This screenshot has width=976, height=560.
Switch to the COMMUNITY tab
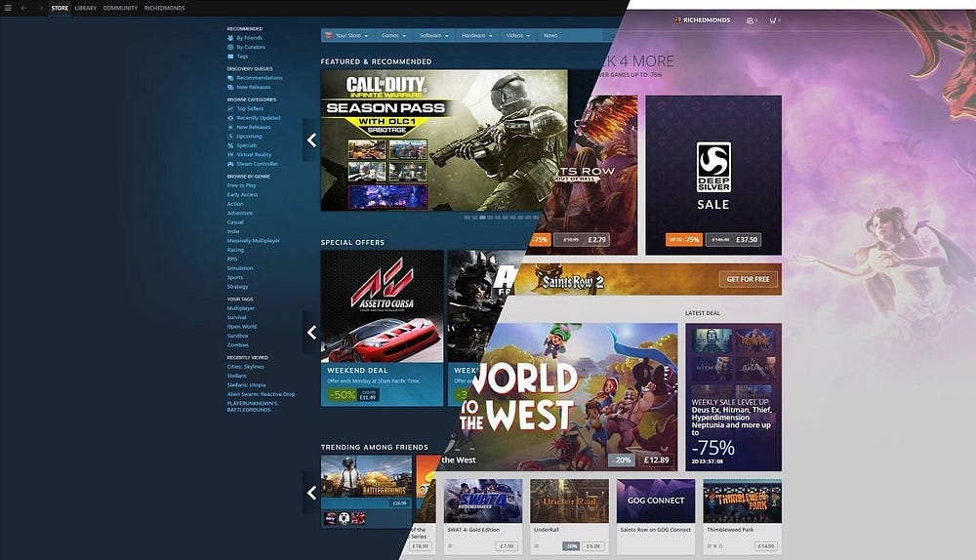120,8
